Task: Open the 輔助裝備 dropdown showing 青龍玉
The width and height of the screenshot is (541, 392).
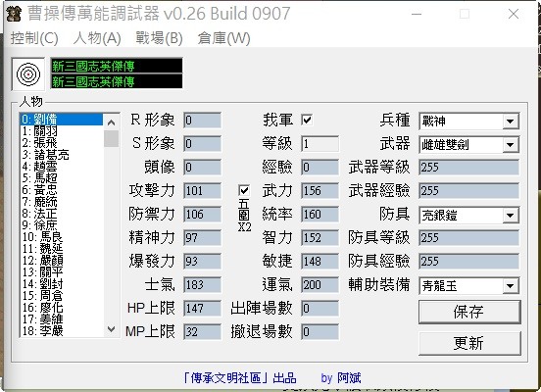Action: 469,286
